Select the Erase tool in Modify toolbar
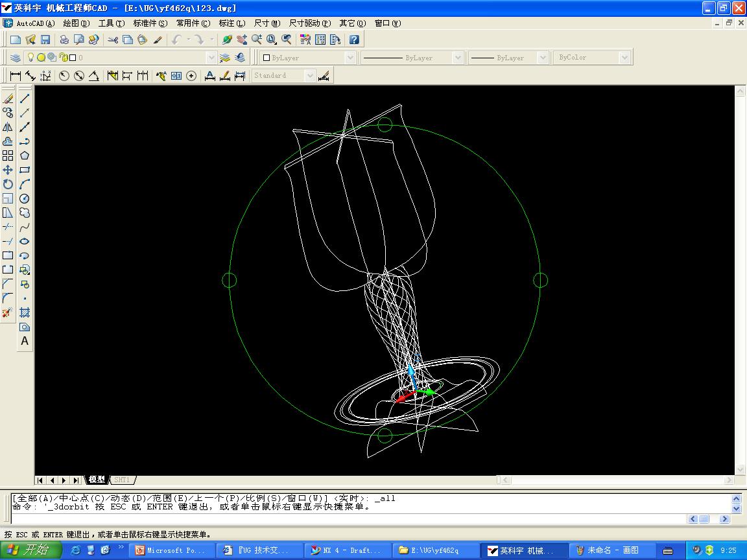 (8, 99)
